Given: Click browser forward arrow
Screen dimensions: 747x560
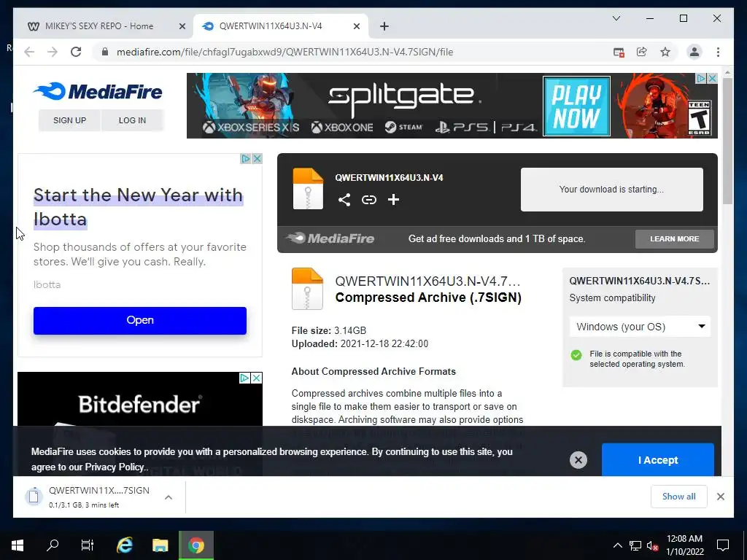Looking at the screenshot, I should pyautogui.click(x=53, y=52).
